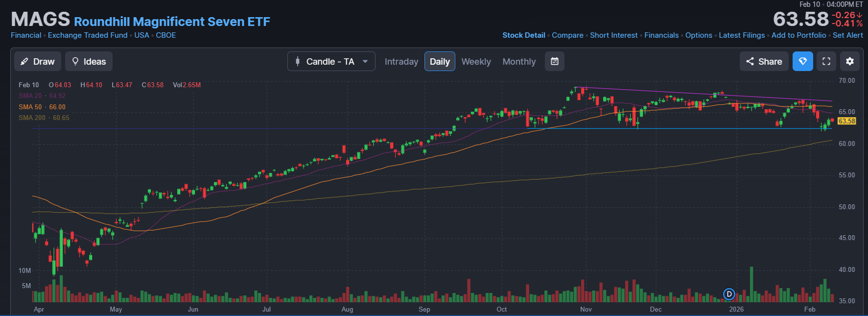The image size is (868, 316).
Task: Click the D dividend marker on chart
Action: click(729, 294)
